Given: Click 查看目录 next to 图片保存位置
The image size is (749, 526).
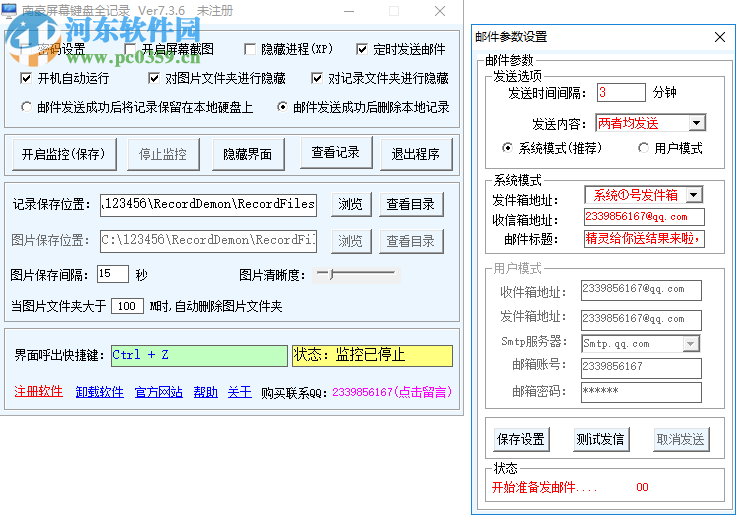Looking at the screenshot, I should click(x=411, y=241).
